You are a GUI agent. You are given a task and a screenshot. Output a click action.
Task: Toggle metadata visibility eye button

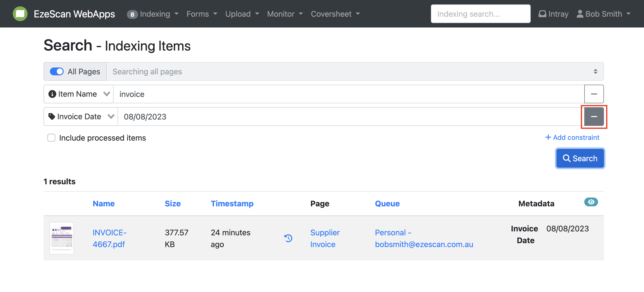(591, 202)
